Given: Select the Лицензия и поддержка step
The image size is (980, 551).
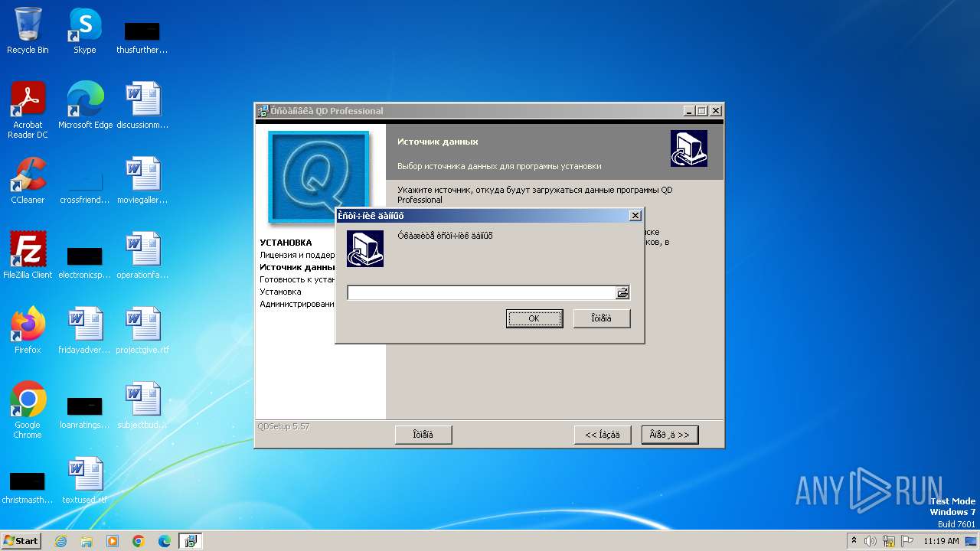Looking at the screenshot, I should pos(297,255).
